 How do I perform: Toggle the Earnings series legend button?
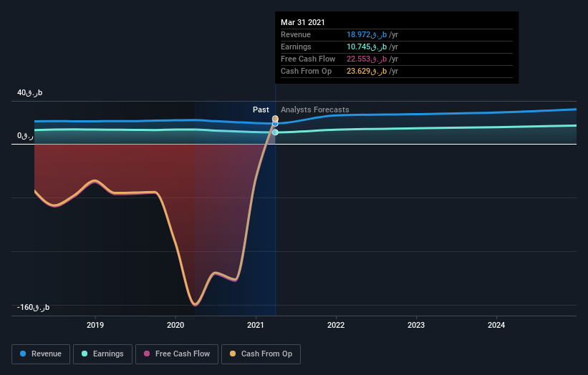tap(102, 354)
